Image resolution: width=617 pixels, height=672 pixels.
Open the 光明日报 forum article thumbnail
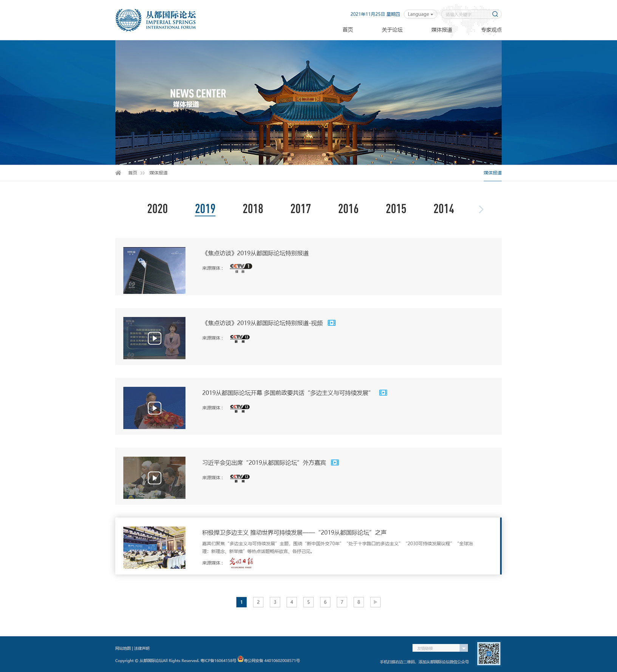[154, 548]
